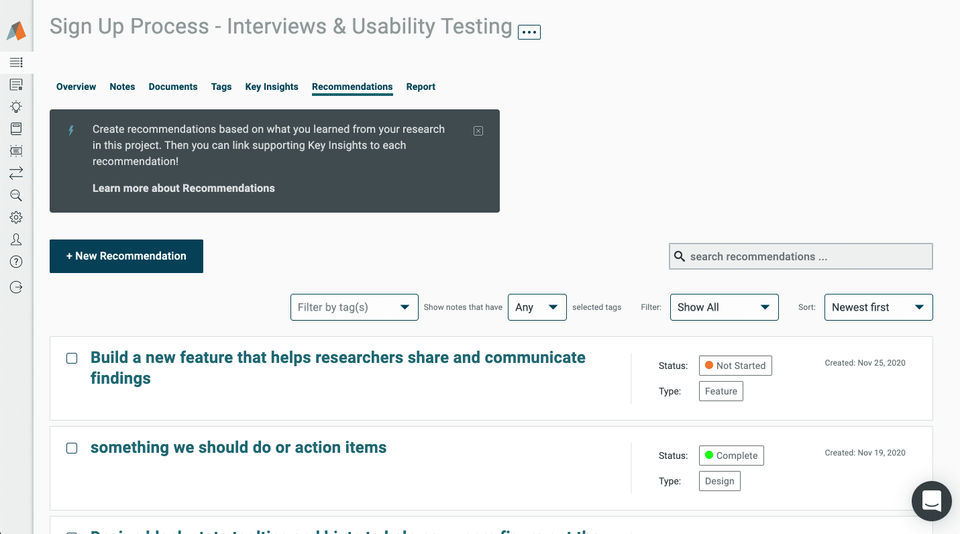Click the lightbulb insights icon in sidebar
The width and height of the screenshot is (960, 534).
pos(16,107)
